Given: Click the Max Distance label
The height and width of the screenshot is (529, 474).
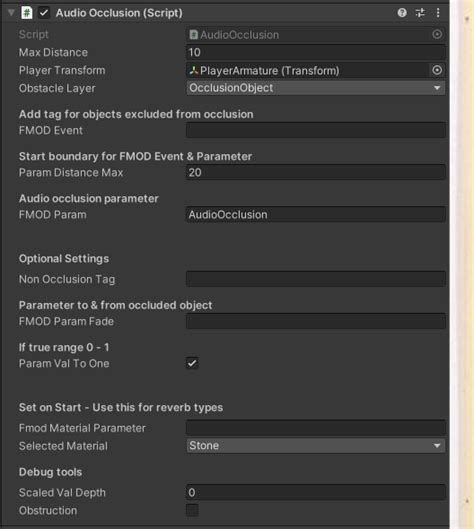Looking at the screenshot, I should (53, 52).
